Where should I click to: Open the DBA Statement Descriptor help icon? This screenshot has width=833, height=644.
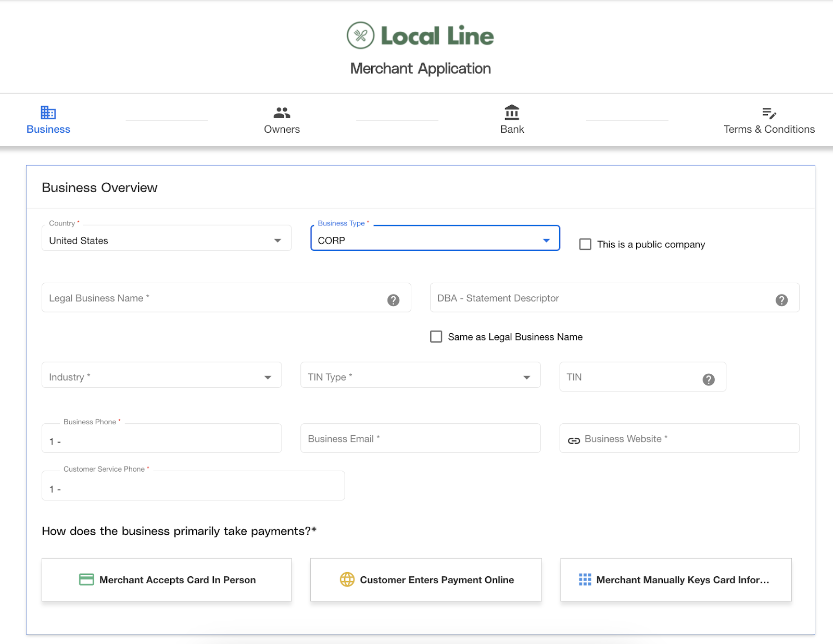click(781, 300)
